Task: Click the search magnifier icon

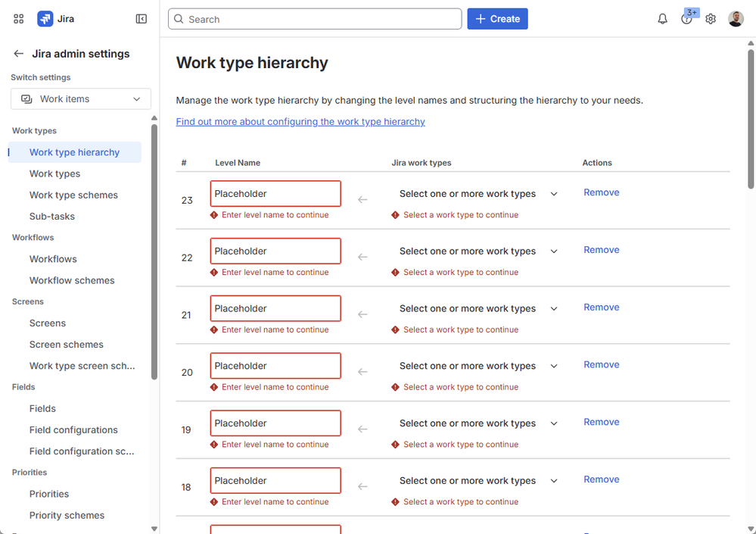Action: tap(179, 19)
